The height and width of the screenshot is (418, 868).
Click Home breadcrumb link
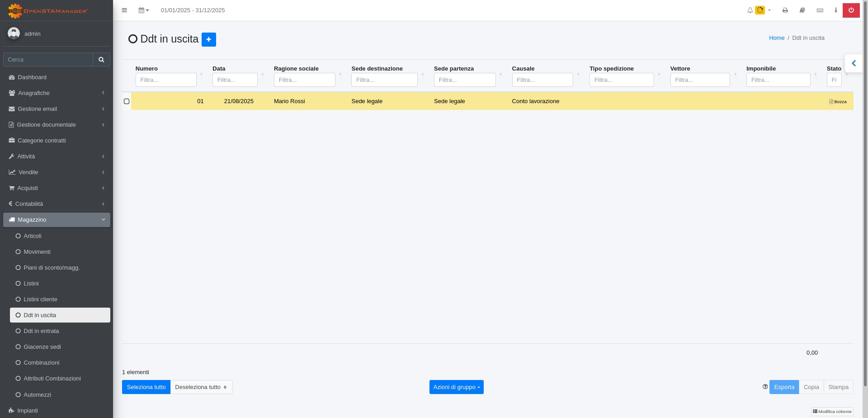tap(776, 38)
